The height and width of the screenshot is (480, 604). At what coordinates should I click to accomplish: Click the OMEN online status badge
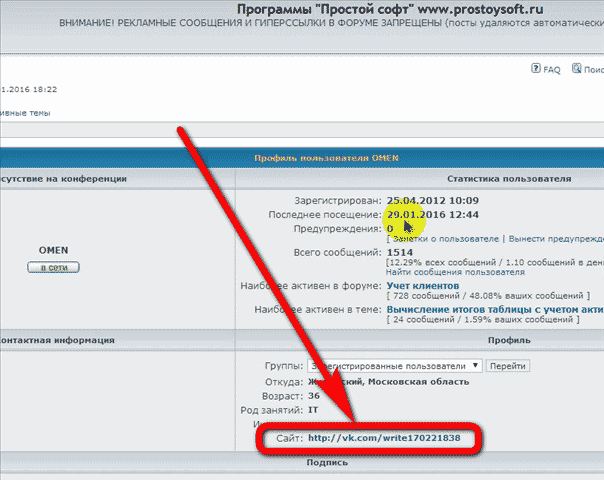coord(52,268)
